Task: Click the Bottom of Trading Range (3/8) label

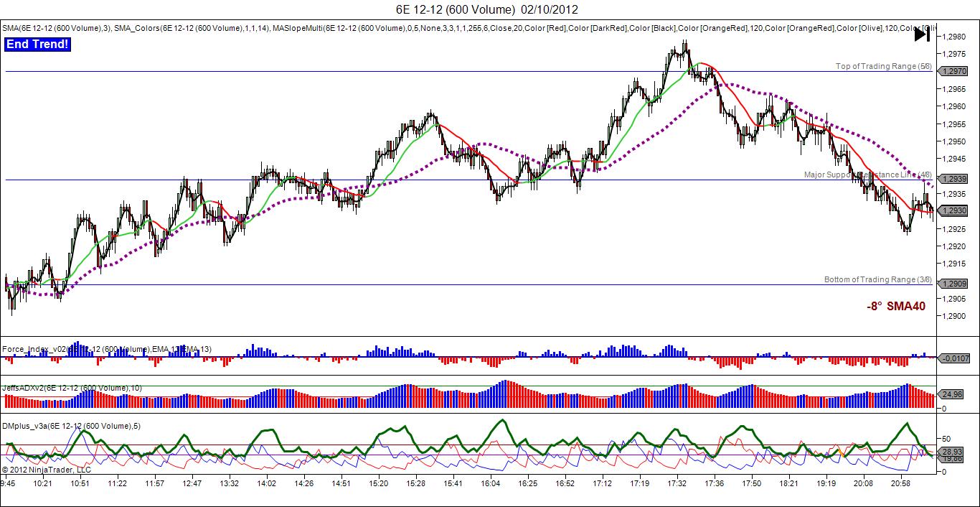Action: 878,279
